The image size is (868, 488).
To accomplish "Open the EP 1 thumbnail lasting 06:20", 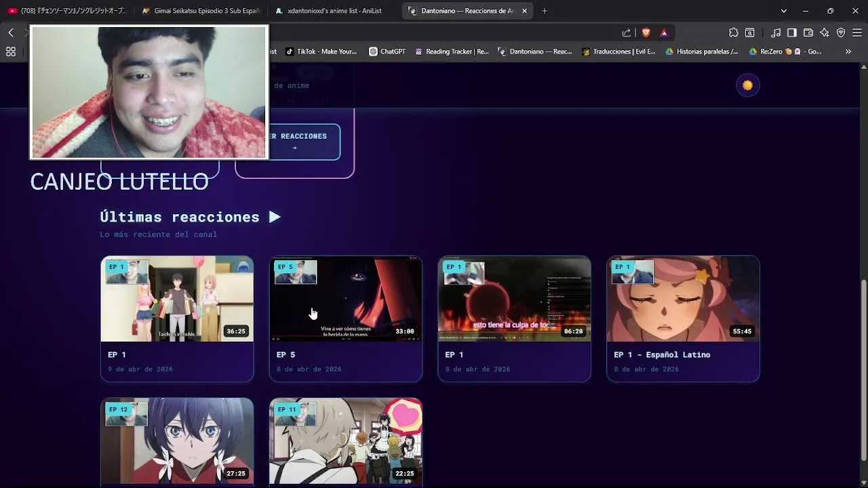I will point(514,299).
